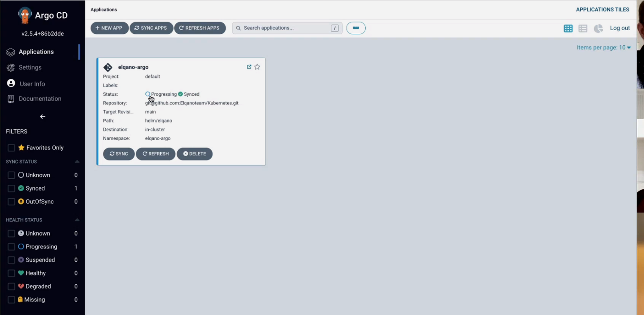Click REFRESH APPS button
Image resolution: width=644 pixels, height=315 pixels.
point(200,28)
